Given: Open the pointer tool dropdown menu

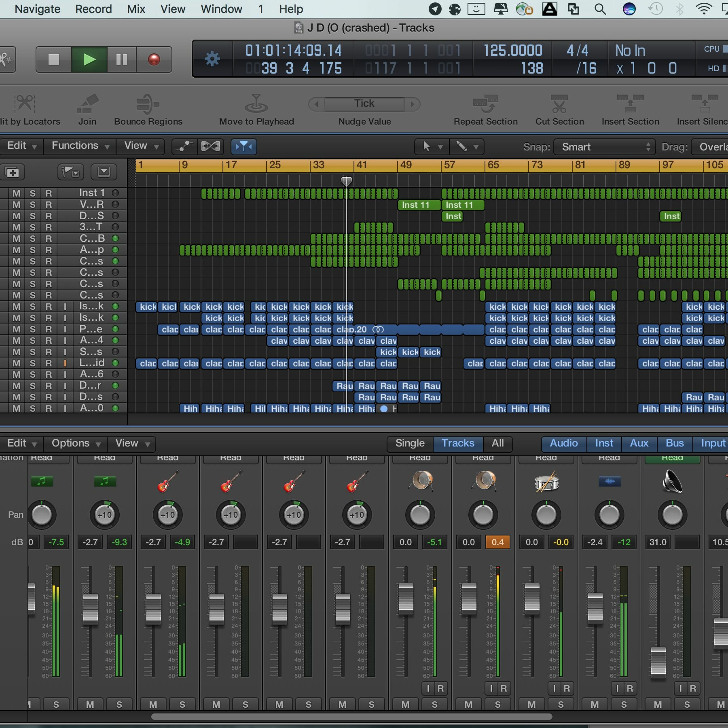Looking at the screenshot, I should 432,146.
